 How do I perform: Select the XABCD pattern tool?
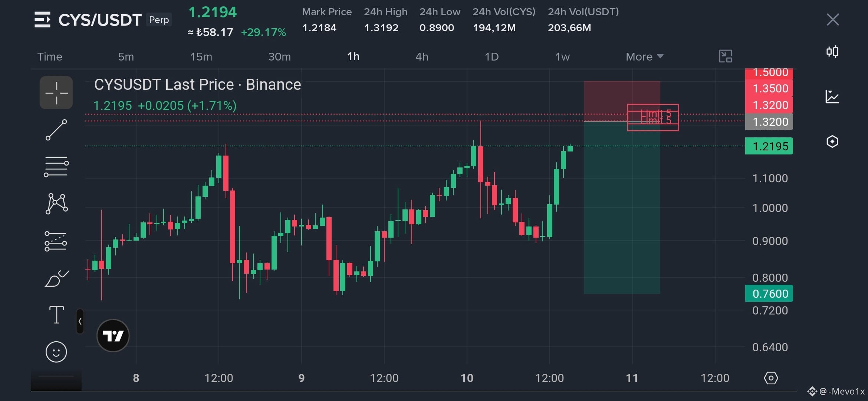coord(56,203)
